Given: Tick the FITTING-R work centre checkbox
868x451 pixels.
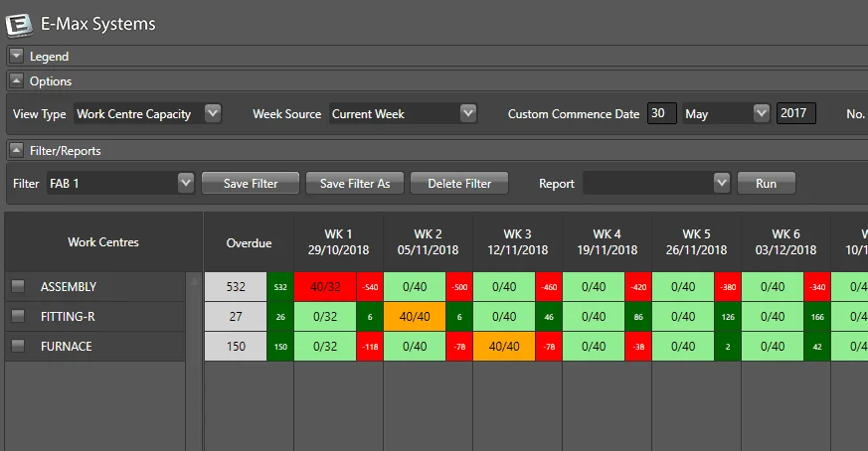Looking at the screenshot, I should click(x=18, y=316).
